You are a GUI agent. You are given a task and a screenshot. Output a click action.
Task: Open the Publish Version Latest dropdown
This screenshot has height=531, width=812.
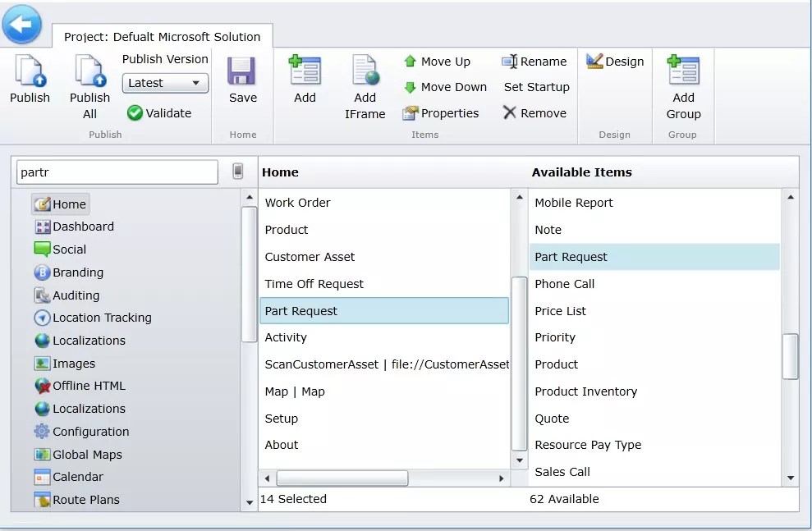pos(164,83)
